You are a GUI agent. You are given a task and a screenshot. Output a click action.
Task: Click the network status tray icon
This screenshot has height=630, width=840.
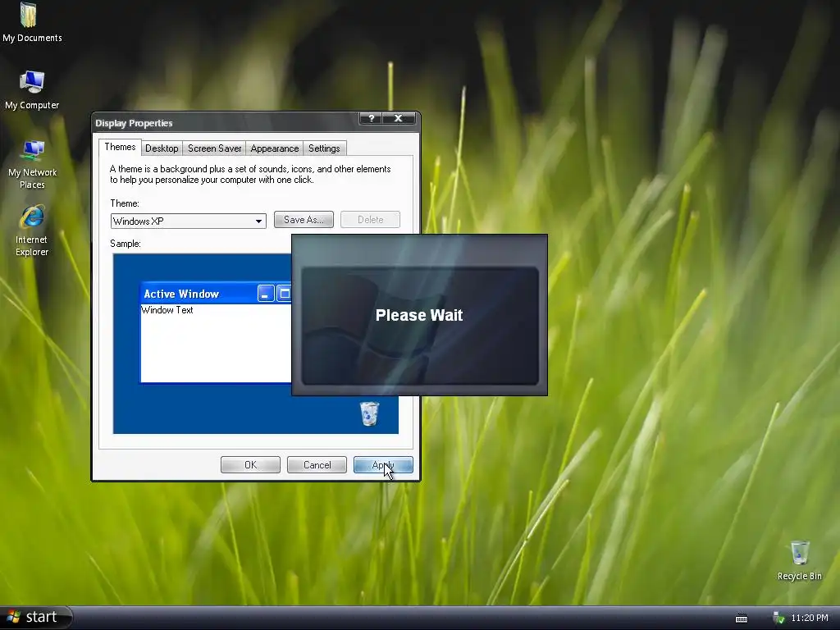(778, 618)
